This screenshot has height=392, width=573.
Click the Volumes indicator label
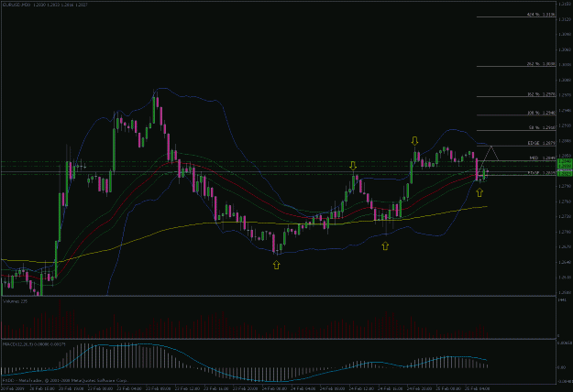15,301
